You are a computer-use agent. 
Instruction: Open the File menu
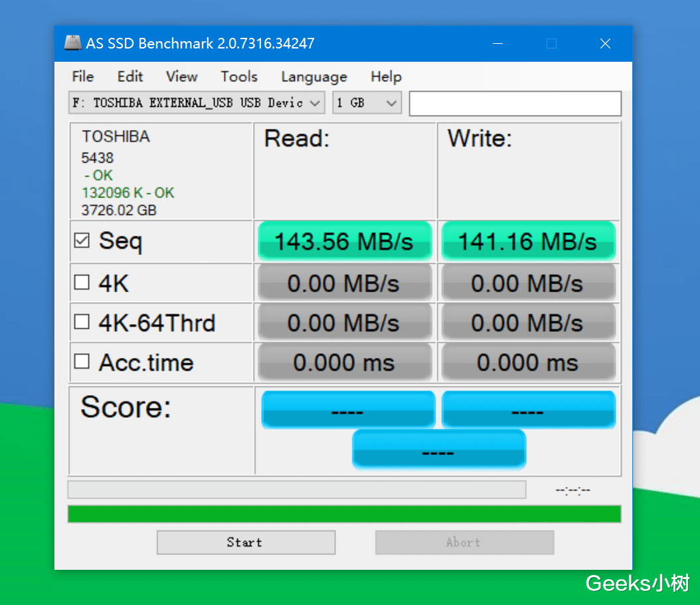point(83,77)
